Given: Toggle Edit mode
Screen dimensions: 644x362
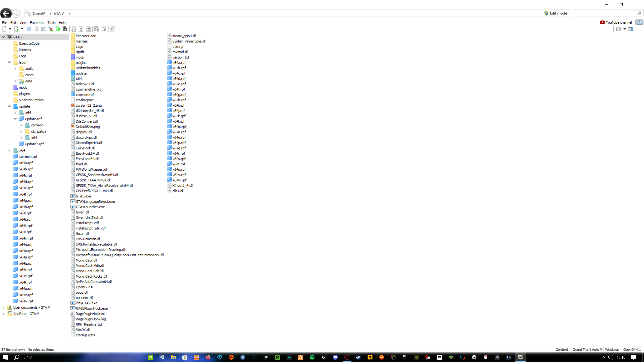Looking at the screenshot, I should point(556,13).
